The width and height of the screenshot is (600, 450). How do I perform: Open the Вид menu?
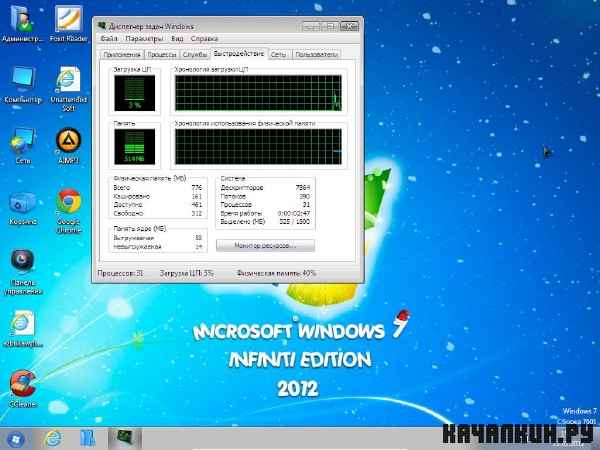[x=177, y=39]
